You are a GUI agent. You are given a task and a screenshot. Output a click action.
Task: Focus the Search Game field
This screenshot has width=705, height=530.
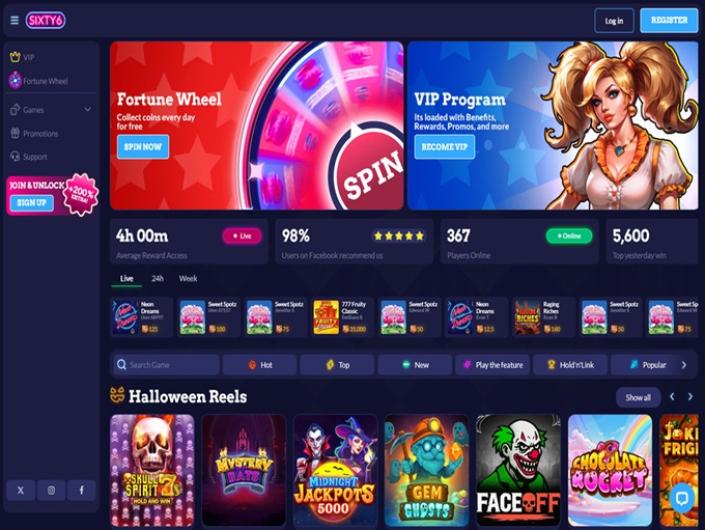[x=166, y=365]
